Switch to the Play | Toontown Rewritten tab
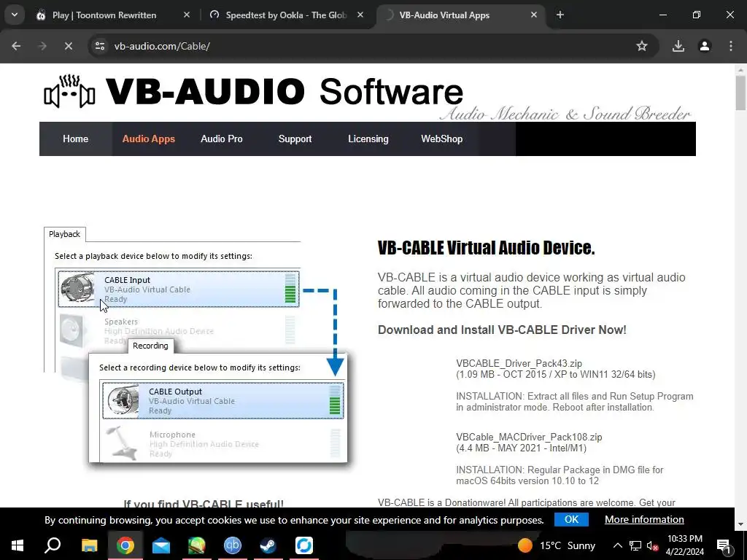Screen dimensions: 747x560 [104, 15]
